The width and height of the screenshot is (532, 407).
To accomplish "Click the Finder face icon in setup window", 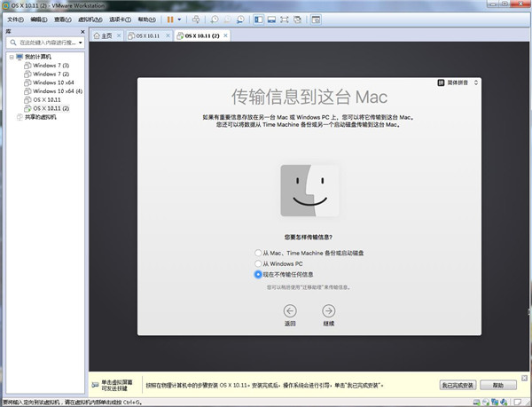I will (x=309, y=191).
